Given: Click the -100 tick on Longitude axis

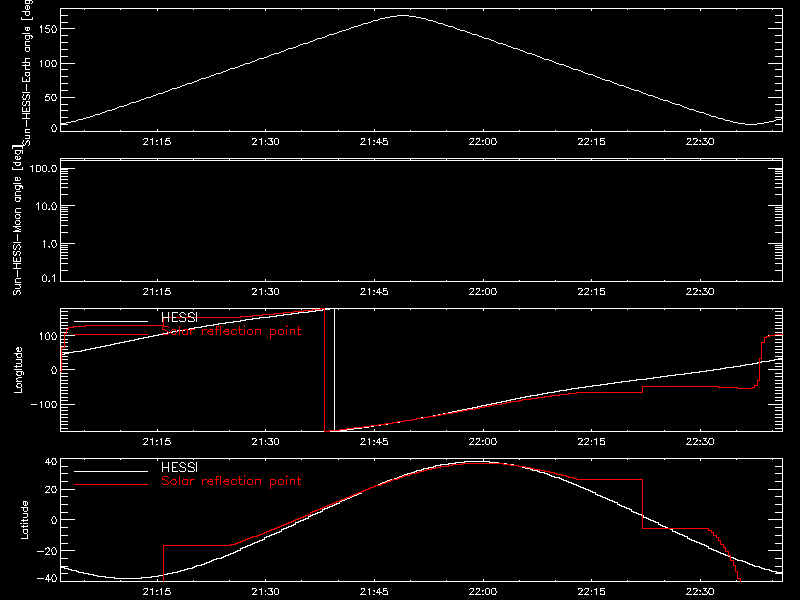Looking at the screenshot, I should 43,404.
